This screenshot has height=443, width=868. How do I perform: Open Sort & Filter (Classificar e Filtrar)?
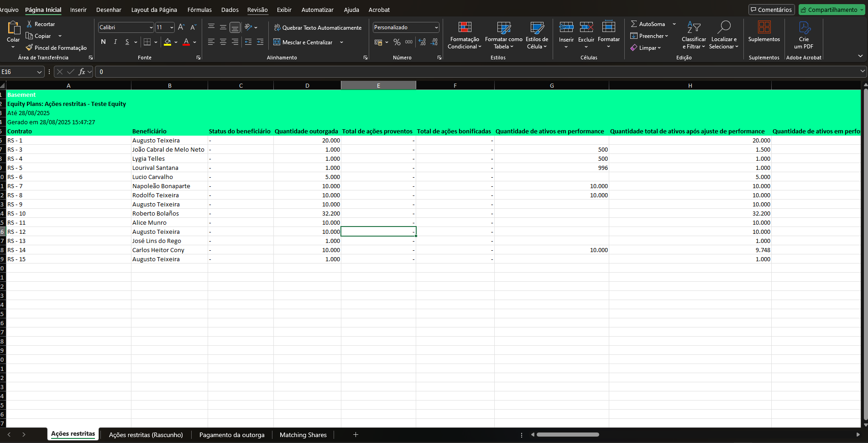(x=693, y=28)
